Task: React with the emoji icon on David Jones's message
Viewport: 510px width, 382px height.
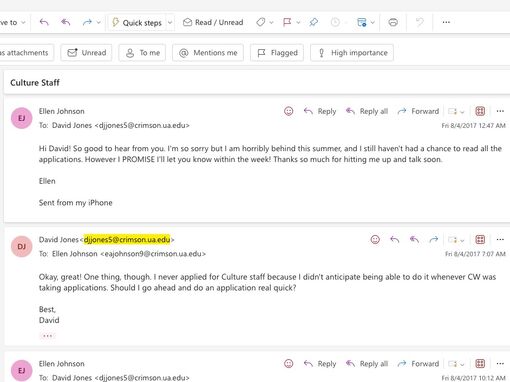Action: 375,239
